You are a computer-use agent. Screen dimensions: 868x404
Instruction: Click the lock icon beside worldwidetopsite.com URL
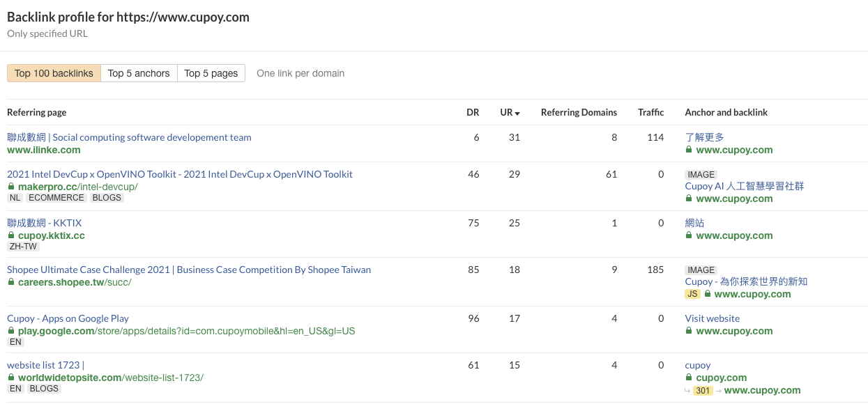tap(11, 378)
